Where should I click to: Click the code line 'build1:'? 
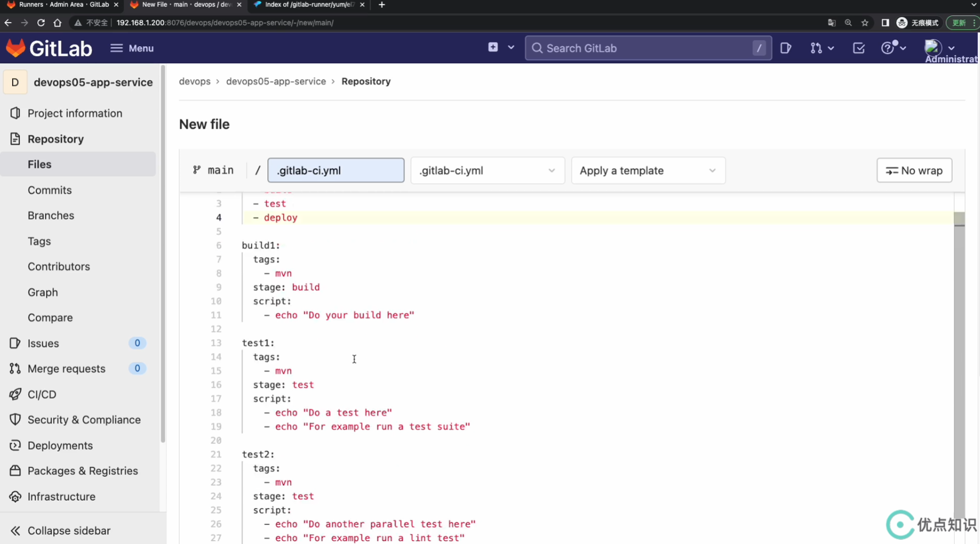tap(261, 245)
